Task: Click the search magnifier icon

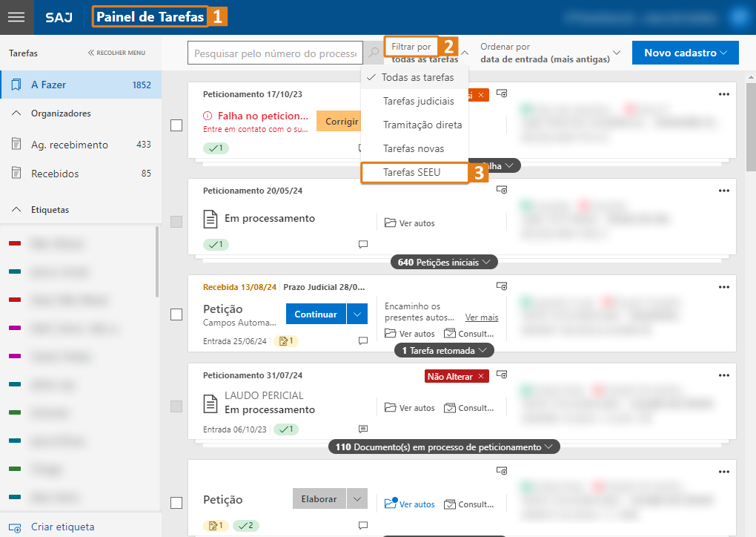Action: point(374,53)
